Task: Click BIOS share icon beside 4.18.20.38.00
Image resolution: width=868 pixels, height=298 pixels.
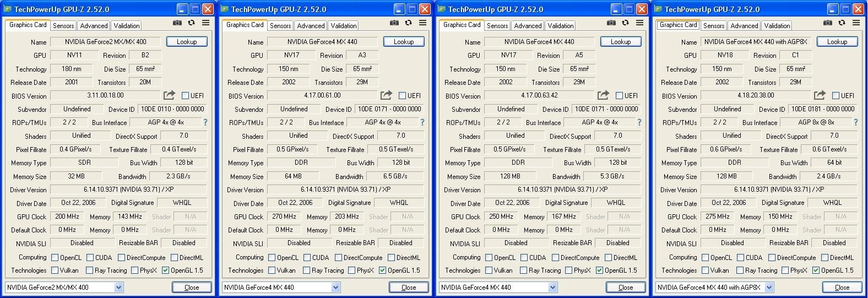Action: pyautogui.click(x=820, y=95)
